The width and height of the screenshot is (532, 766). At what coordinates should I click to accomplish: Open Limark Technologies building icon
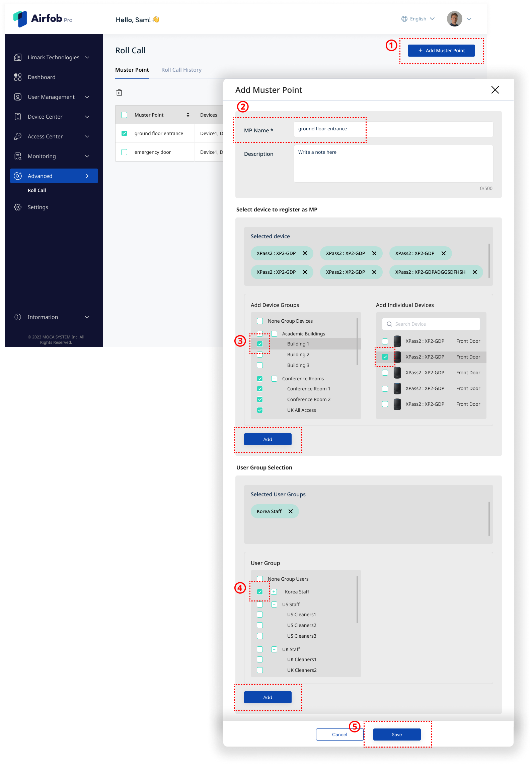pos(18,57)
